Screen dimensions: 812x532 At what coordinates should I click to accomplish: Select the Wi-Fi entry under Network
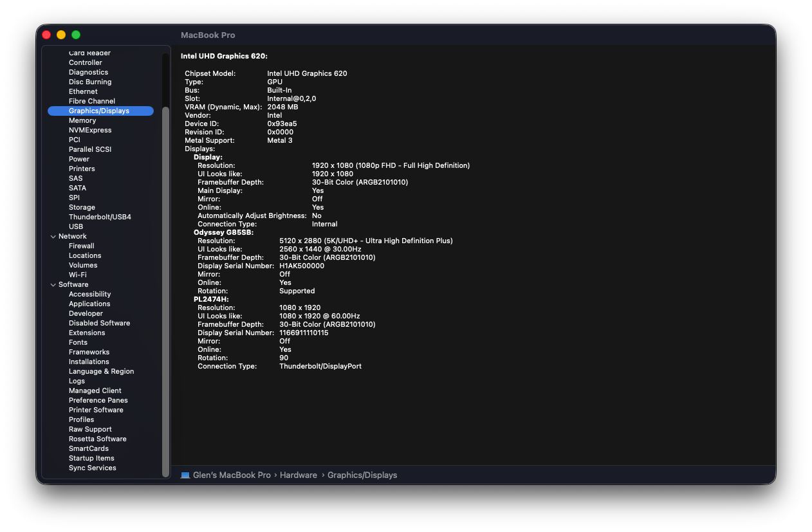78,275
